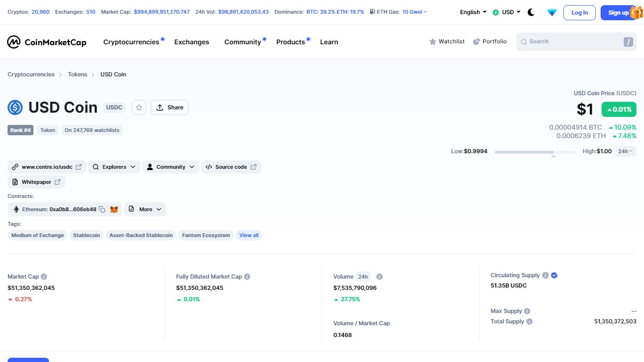Open the www.centre.io/usdc website link
The height and width of the screenshot is (362, 644).
point(47,167)
